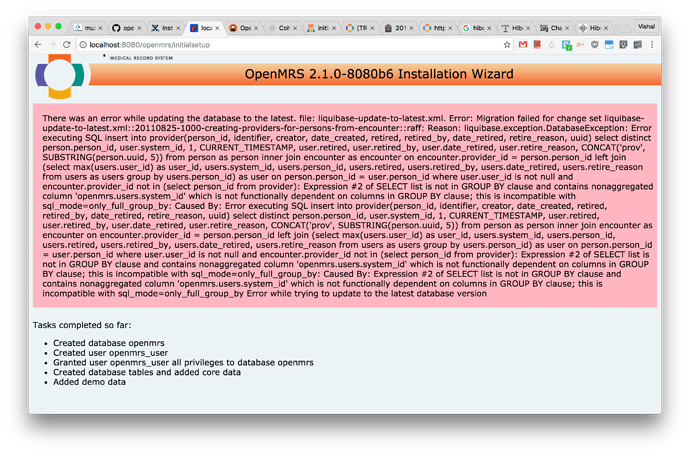
Task: Click the error line starting 'There was an error'
Action: click(x=343, y=118)
